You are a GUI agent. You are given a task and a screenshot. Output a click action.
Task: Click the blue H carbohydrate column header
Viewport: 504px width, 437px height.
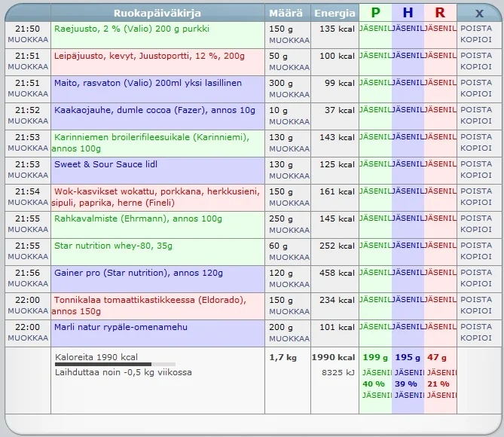408,13
